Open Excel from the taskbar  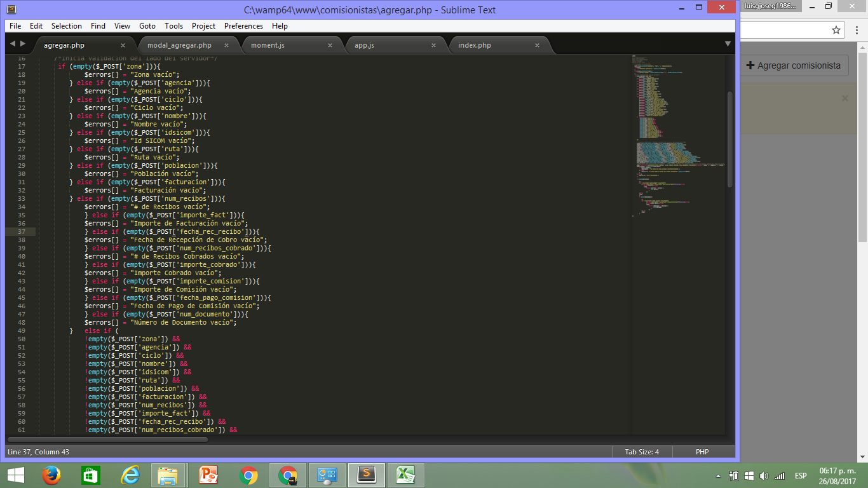406,475
